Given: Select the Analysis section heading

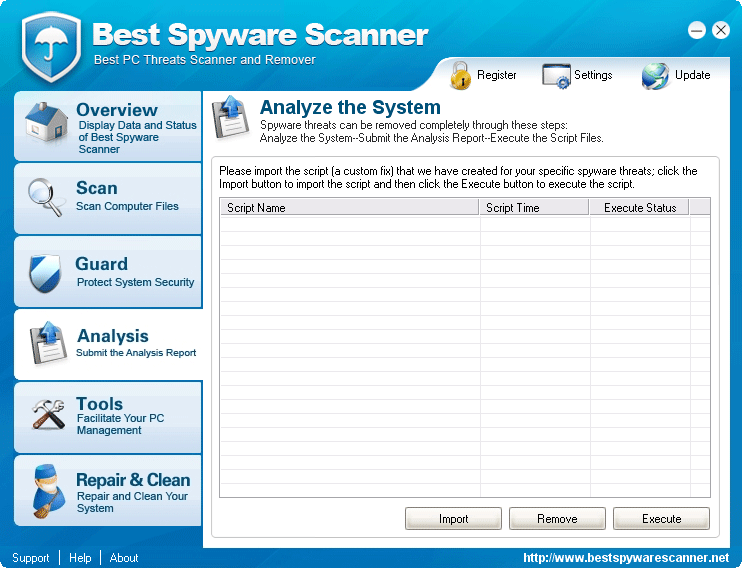Looking at the screenshot, I should click(113, 336).
